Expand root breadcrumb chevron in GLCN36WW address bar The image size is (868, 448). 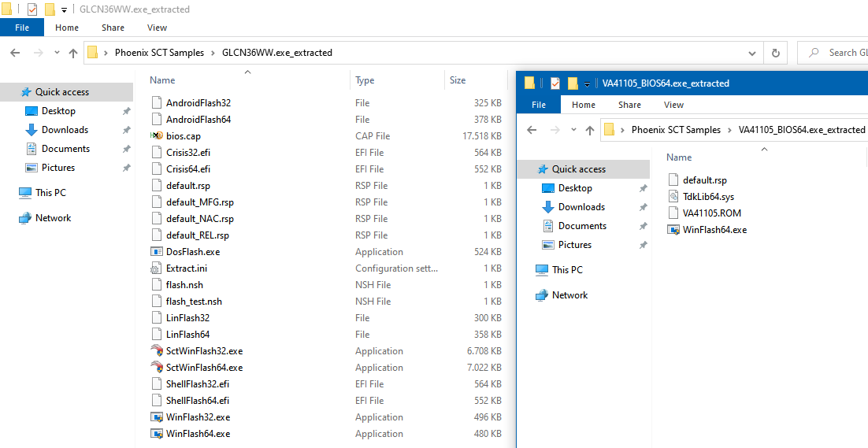106,53
